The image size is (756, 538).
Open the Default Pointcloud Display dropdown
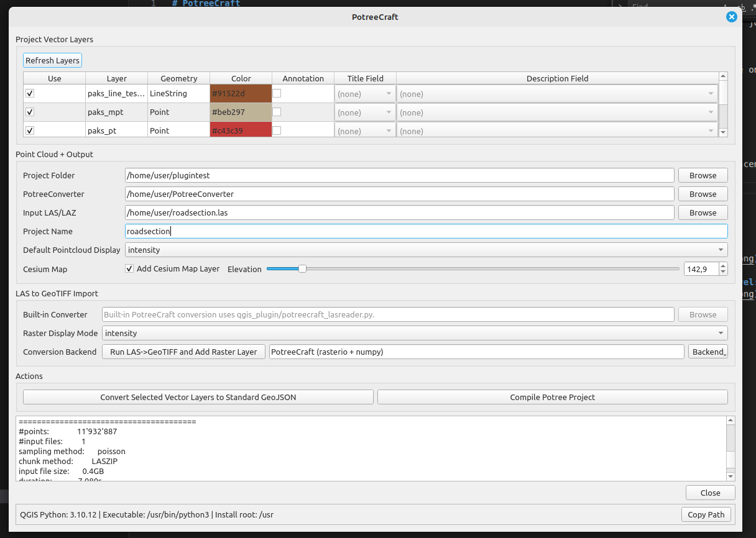click(x=426, y=250)
